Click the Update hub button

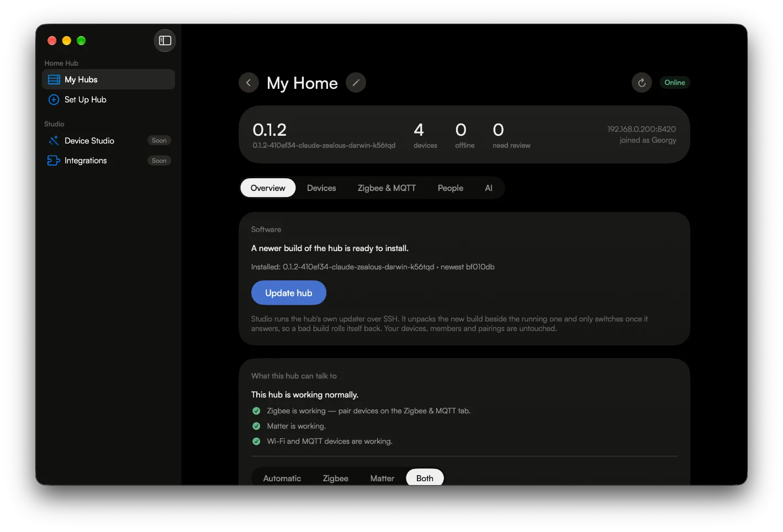coord(289,293)
